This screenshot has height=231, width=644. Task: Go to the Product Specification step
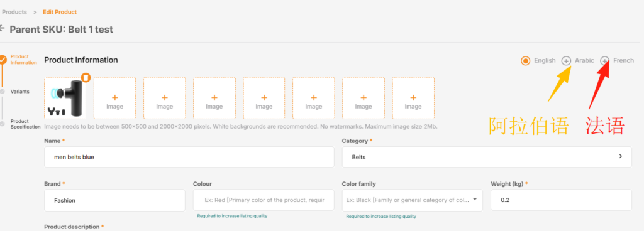click(25, 124)
